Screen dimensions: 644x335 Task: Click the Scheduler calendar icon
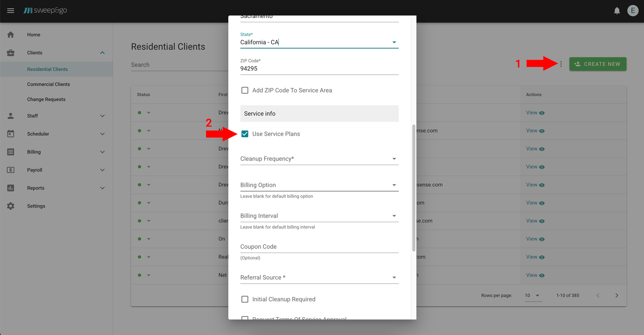11,134
